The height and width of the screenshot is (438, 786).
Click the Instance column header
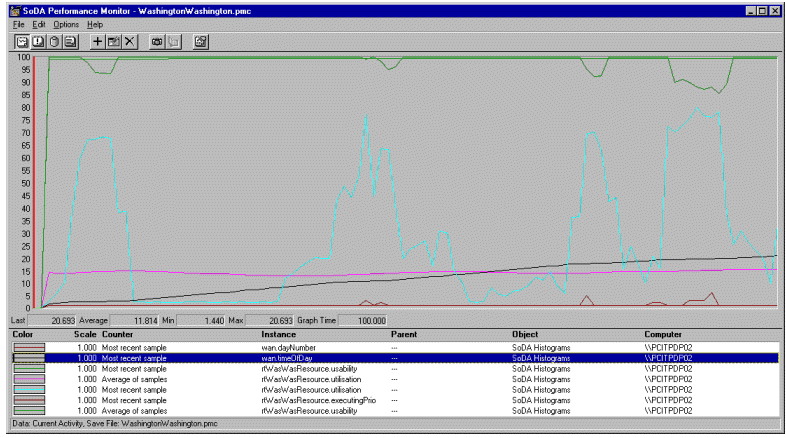278,334
